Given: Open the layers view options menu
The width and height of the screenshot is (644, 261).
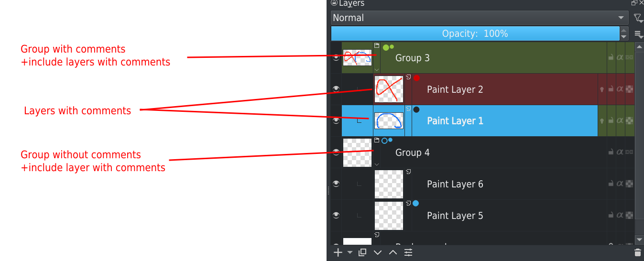Looking at the screenshot, I should pos(638,34).
